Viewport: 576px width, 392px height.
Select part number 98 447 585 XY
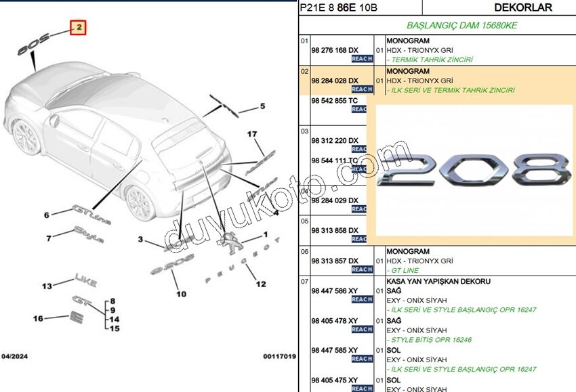334,350
